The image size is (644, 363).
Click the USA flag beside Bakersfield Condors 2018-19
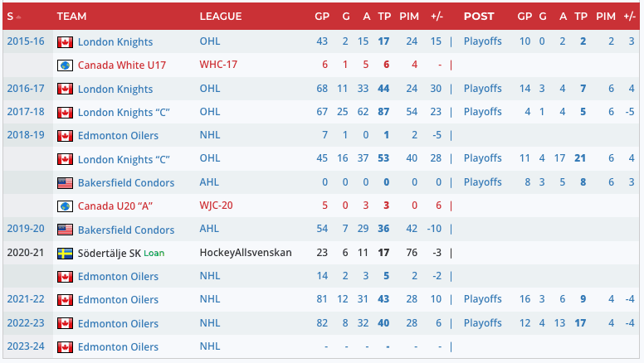(65, 182)
